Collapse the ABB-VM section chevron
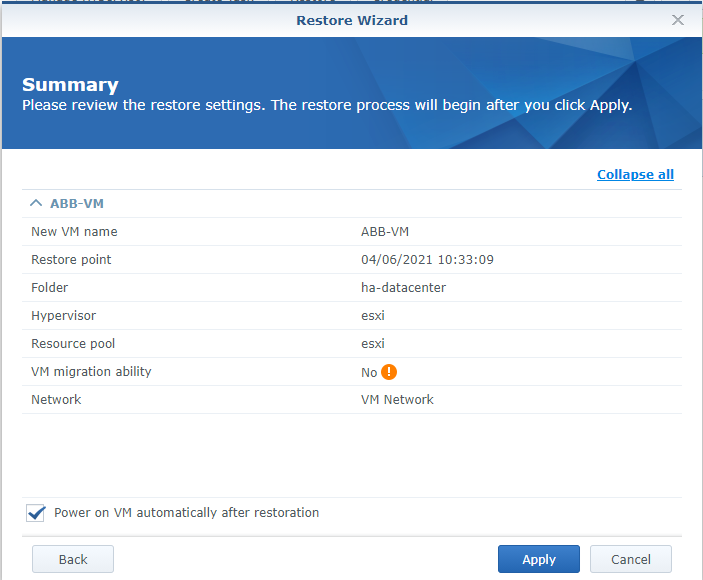The height and width of the screenshot is (580, 703). pos(37,203)
